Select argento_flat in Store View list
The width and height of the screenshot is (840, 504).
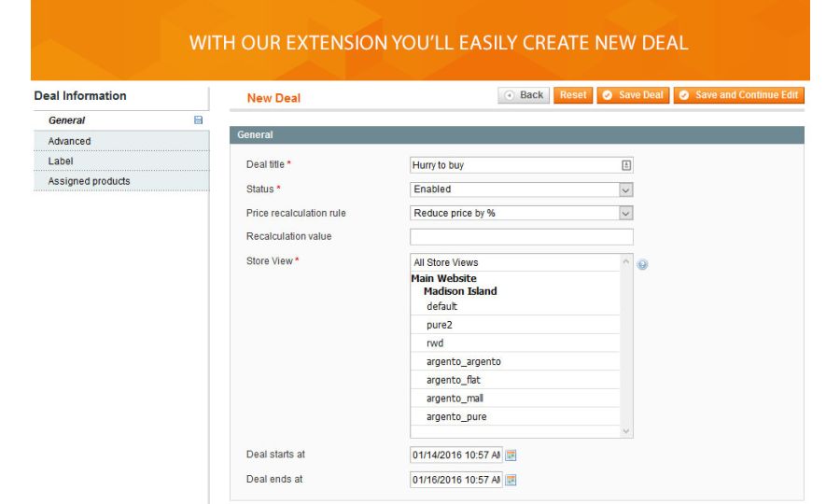coord(454,380)
